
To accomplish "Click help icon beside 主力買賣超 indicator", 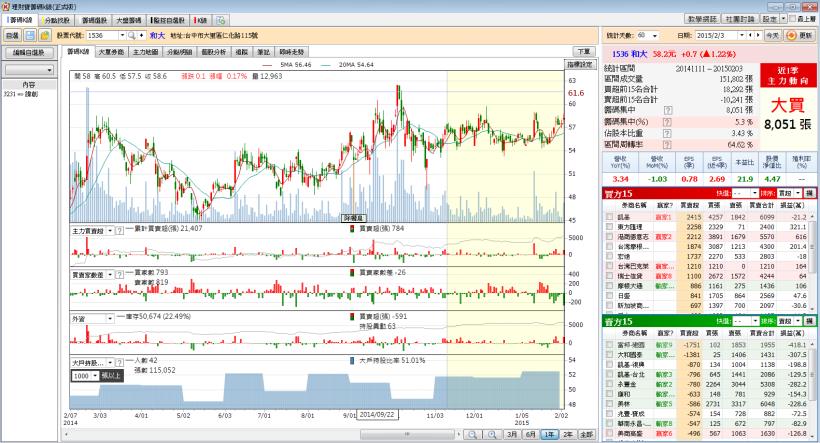I will pos(120,229).
